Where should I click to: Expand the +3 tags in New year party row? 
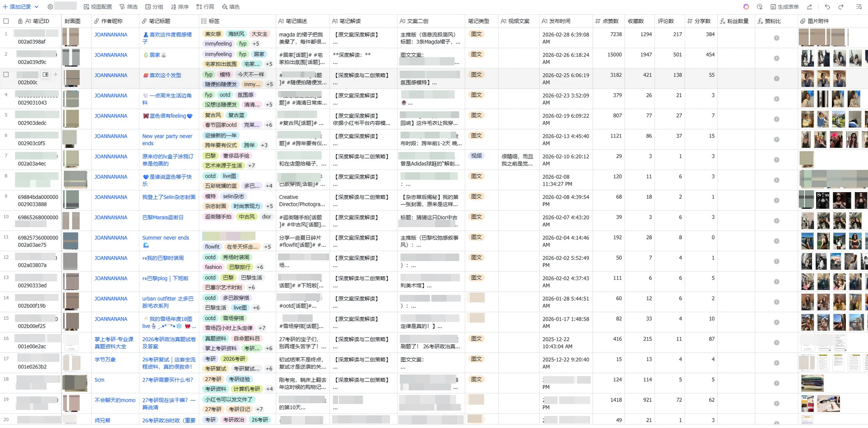pos(264,145)
